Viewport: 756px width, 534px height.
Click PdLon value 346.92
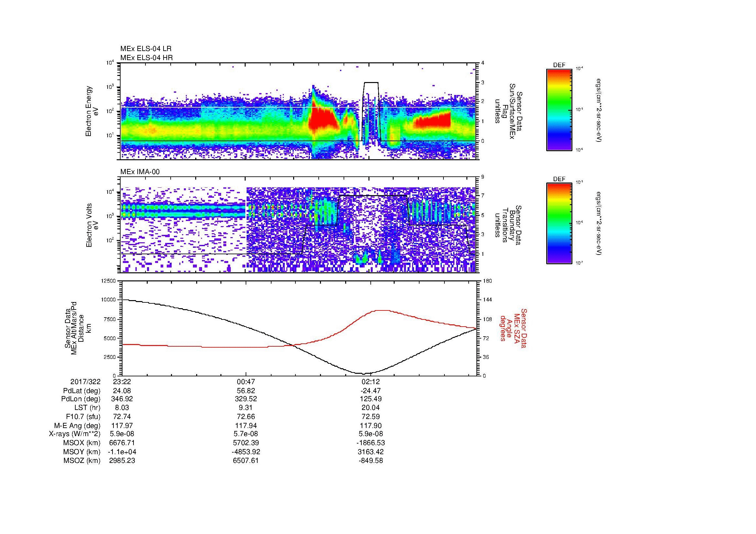point(122,399)
